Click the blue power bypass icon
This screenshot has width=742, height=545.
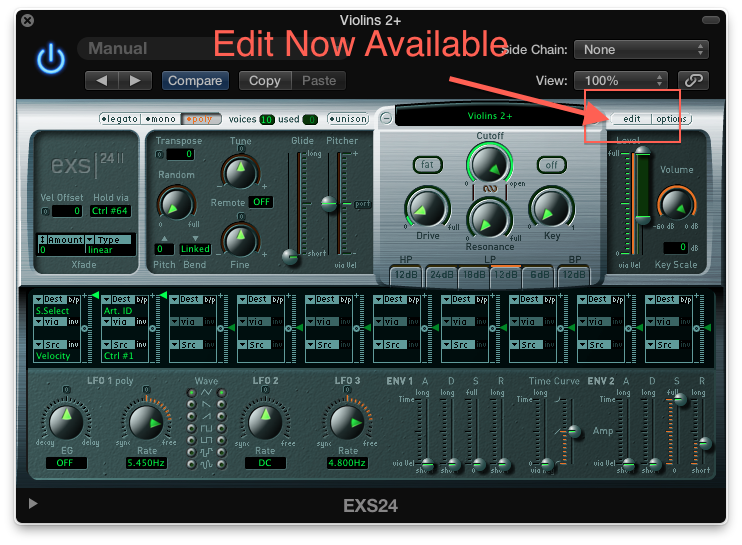point(51,60)
